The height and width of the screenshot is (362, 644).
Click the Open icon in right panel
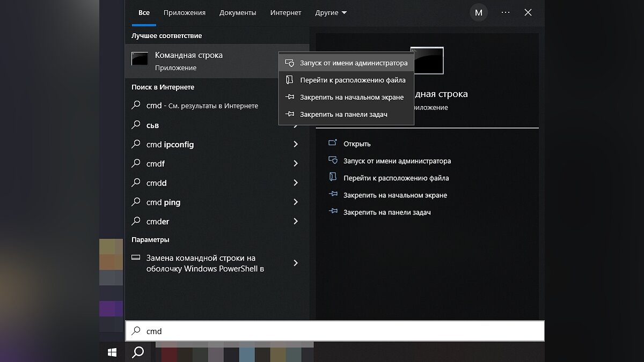tap(333, 143)
